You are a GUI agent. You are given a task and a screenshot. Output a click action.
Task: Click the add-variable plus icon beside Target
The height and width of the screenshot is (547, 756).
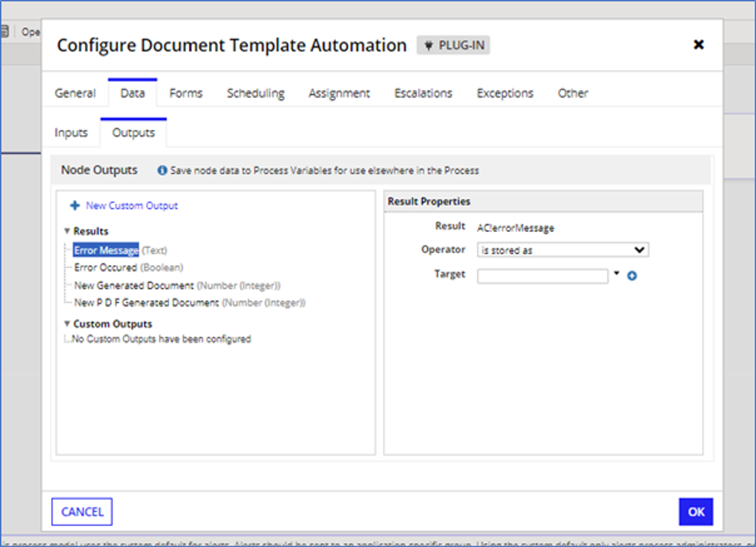tap(632, 276)
